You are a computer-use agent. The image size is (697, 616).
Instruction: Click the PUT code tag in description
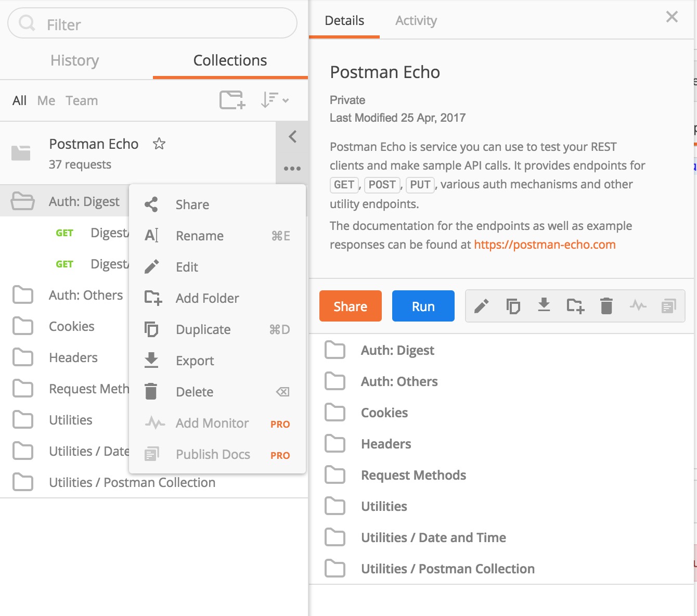420,185
